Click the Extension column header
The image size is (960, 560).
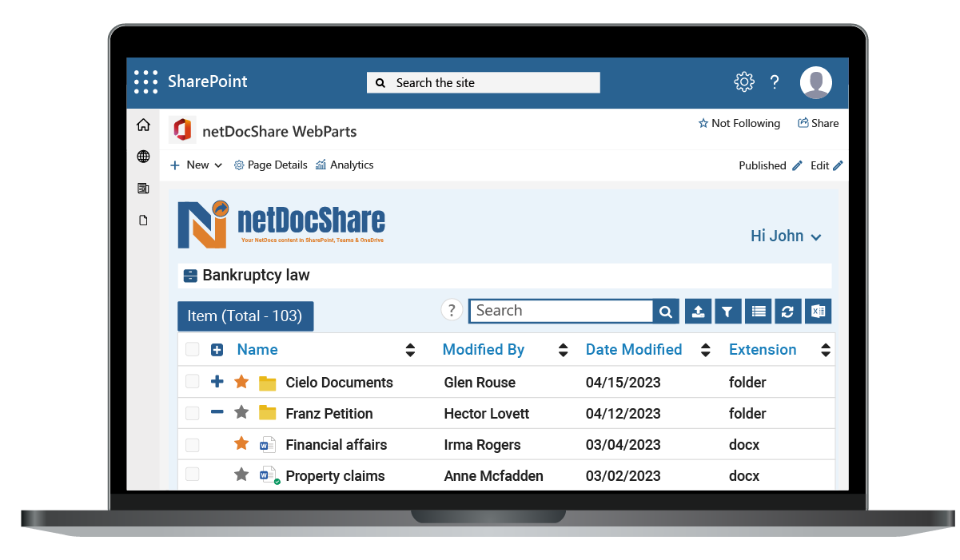pos(763,349)
